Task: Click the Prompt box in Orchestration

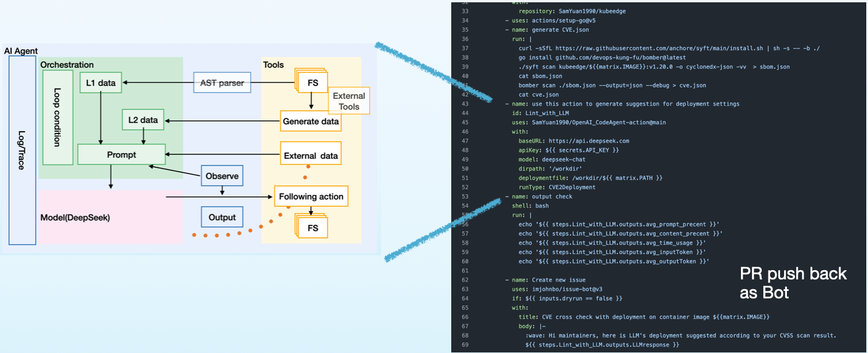Action: point(121,155)
